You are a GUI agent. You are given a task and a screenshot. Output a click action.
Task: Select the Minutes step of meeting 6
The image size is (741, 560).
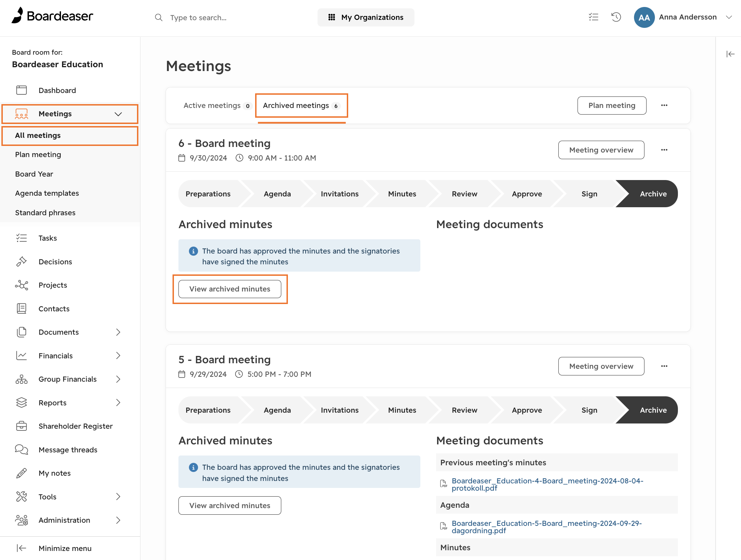coord(402,194)
